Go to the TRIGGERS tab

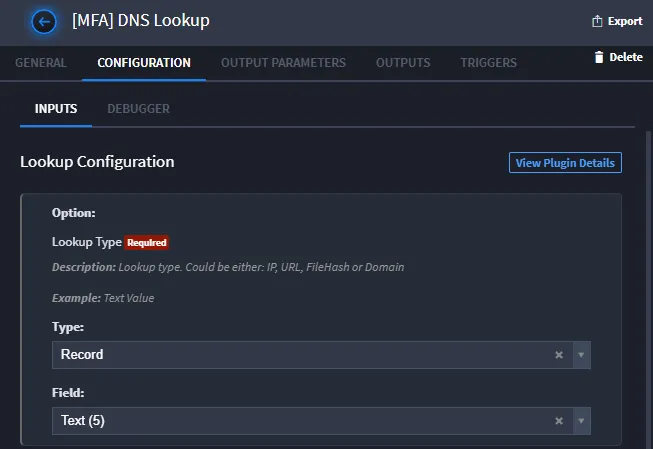tap(489, 63)
